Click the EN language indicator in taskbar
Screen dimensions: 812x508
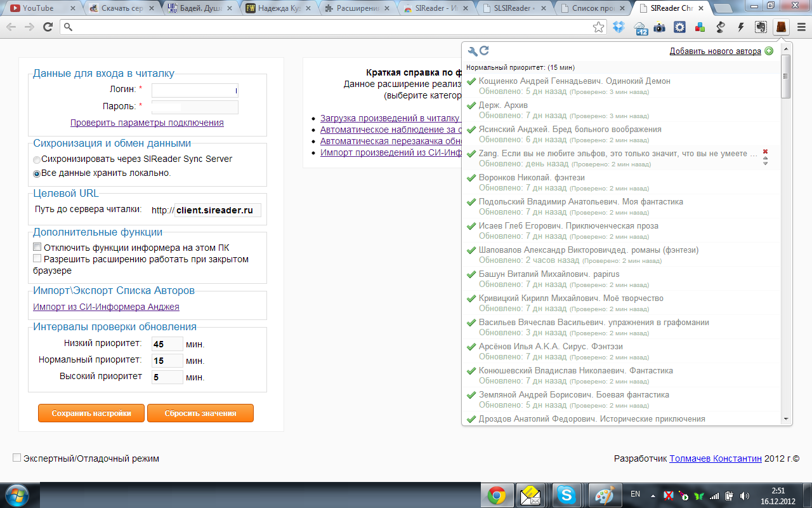(x=635, y=494)
